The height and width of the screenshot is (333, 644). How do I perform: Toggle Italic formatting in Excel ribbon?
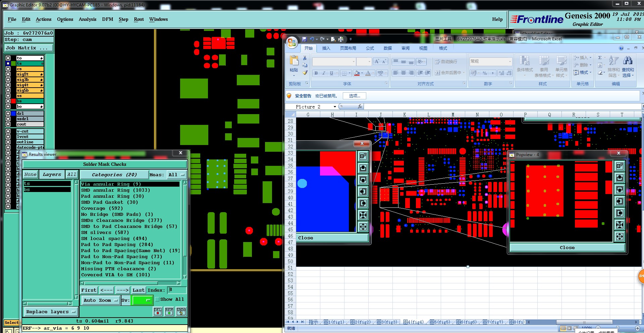point(324,73)
